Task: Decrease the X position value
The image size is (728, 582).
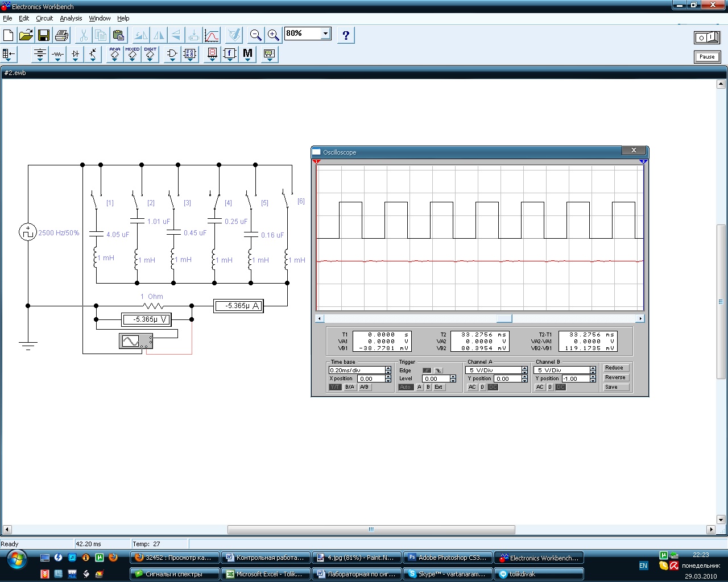Action: (x=388, y=380)
